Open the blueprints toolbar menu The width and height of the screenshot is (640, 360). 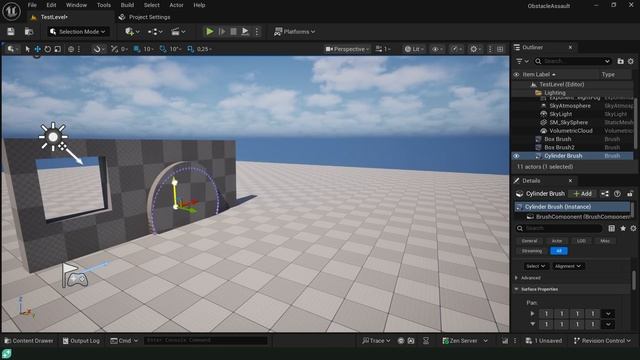pos(155,31)
